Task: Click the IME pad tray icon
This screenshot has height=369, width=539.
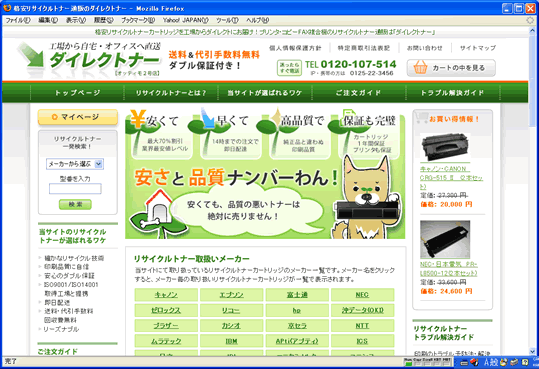Action: coord(514,362)
